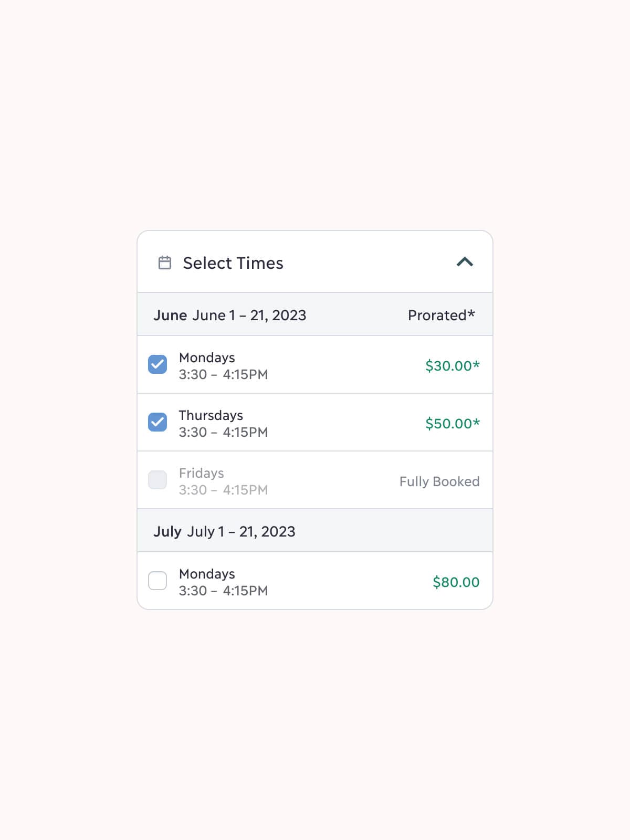Click the Fully Booked status text
This screenshot has width=630, height=840.
(439, 481)
